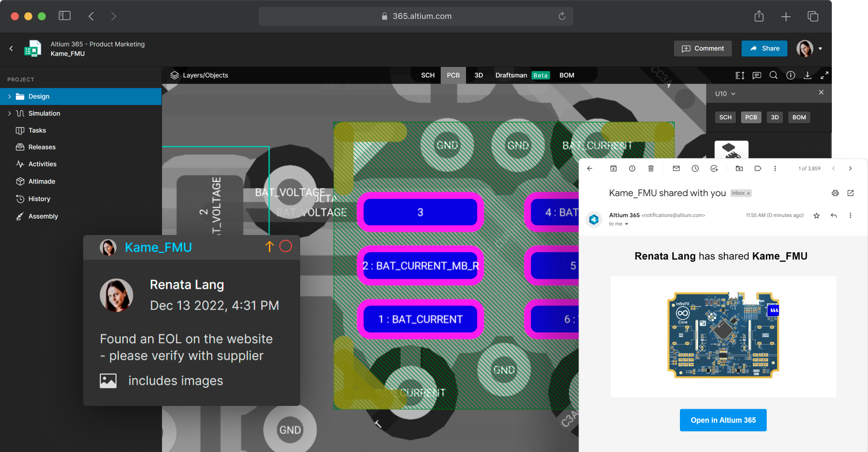Star the Altium 365 email
Screen dimensions: 868x452
816,216
